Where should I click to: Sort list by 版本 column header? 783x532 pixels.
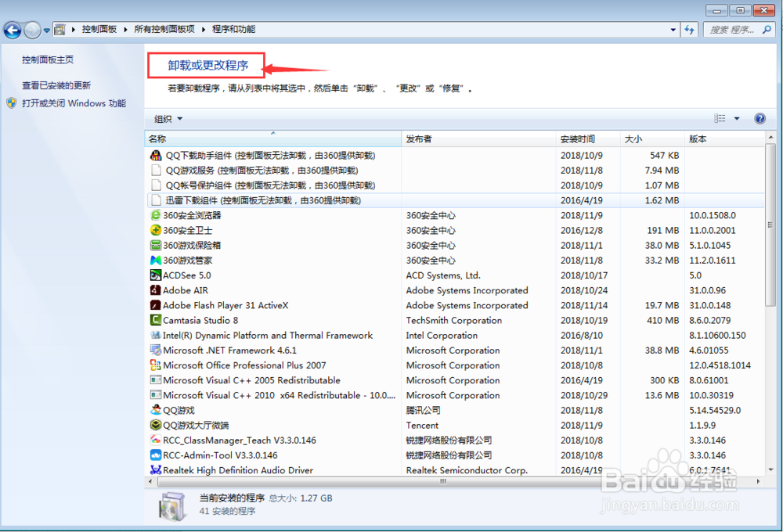tap(724, 138)
